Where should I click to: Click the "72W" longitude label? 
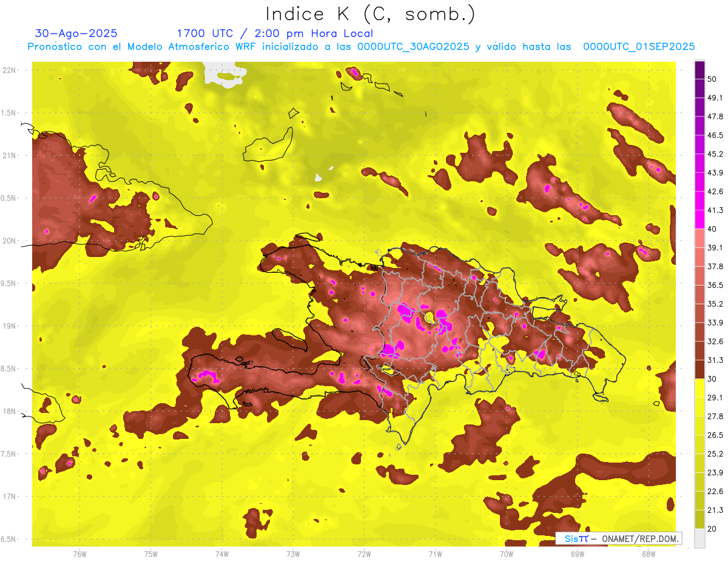coord(364,554)
